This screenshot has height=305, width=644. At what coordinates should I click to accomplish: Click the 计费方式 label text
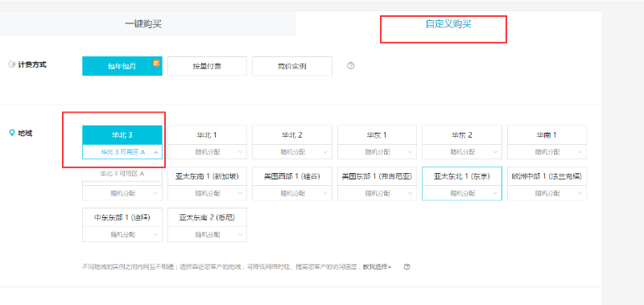[32, 64]
